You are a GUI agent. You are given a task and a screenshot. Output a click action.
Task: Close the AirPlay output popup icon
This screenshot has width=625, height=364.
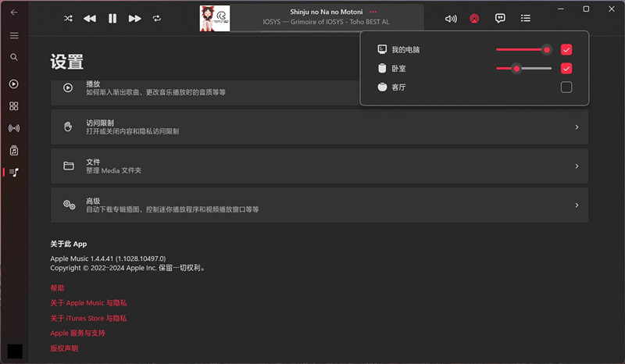tap(474, 19)
